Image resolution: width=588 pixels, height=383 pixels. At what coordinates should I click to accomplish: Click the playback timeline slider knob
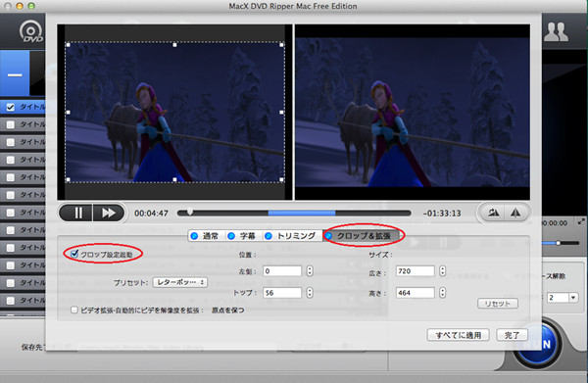[x=190, y=212]
